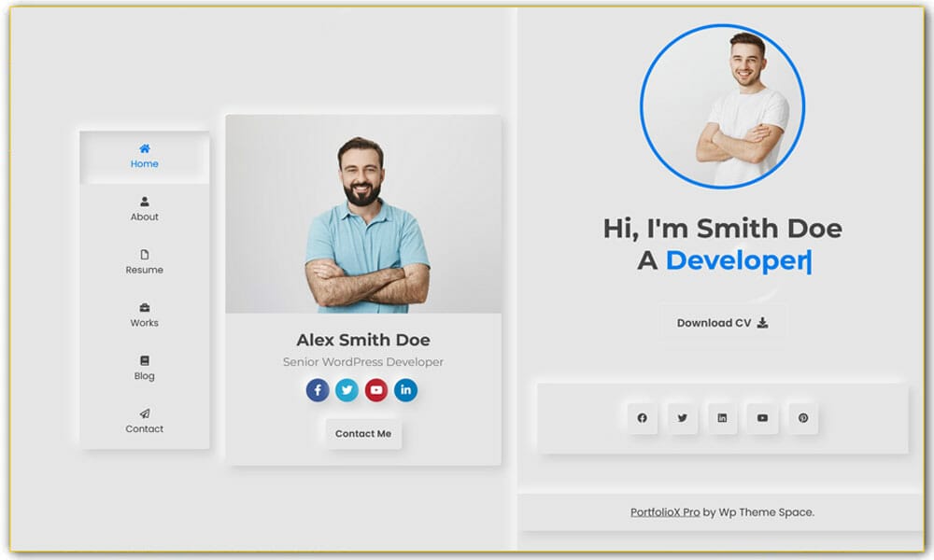Open the red YouTube icon on profile card
The height and width of the screenshot is (560, 934).
point(376,390)
